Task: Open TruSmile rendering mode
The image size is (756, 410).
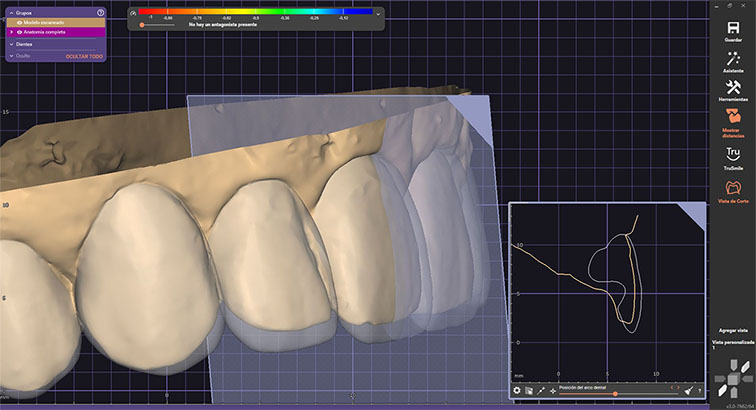Action: tap(733, 156)
